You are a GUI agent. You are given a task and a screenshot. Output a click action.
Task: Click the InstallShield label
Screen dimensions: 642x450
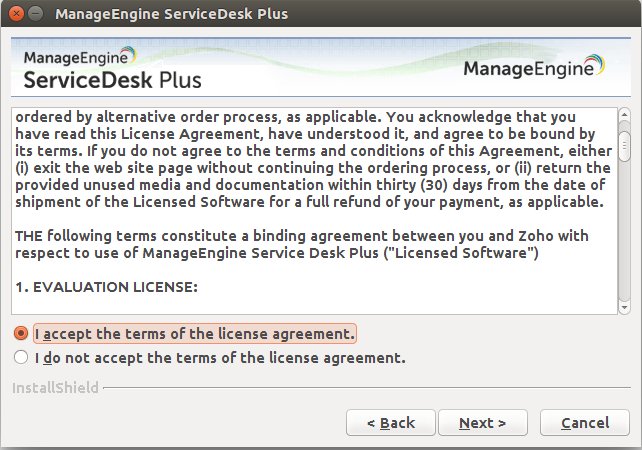coord(55,387)
